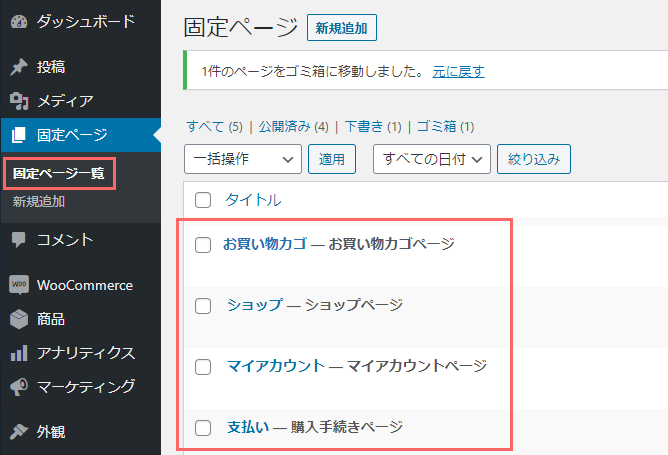Click the 商品 box icon

19,319
